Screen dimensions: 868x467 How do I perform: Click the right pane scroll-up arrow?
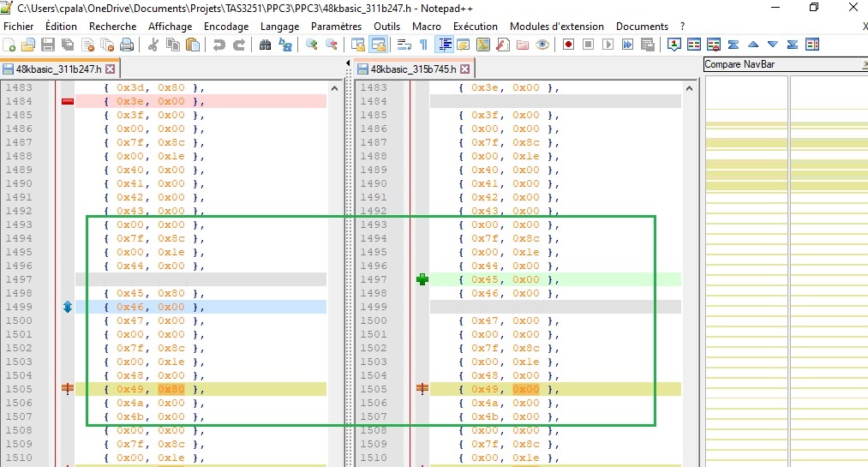(689, 88)
